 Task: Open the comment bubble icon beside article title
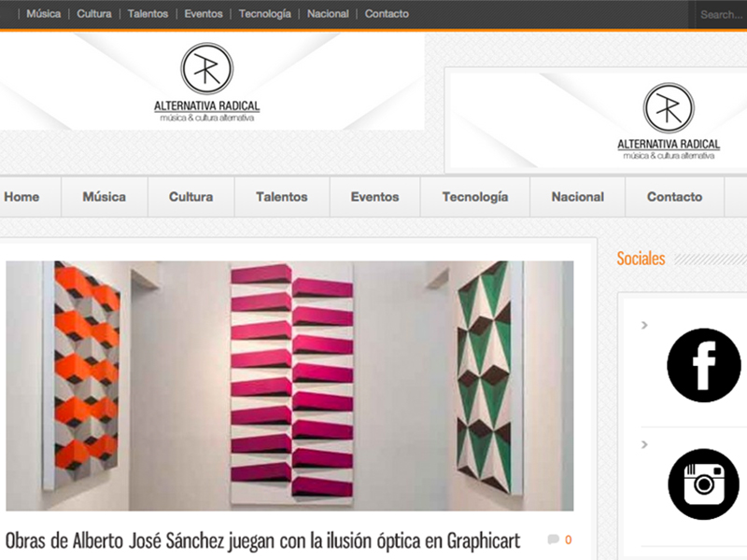(553, 539)
